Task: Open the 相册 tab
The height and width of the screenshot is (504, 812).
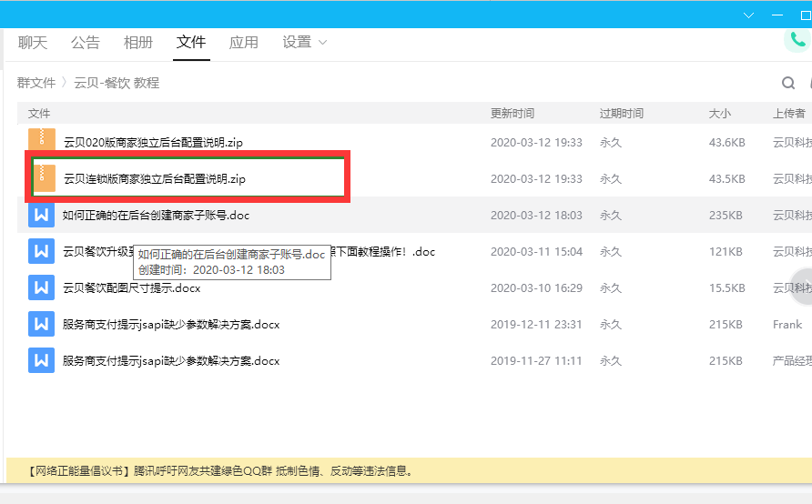Action: [138, 43]
